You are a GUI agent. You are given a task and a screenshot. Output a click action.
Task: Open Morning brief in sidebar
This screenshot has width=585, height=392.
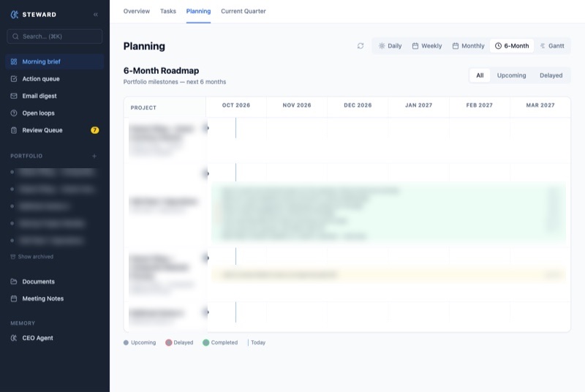[54, 61]
